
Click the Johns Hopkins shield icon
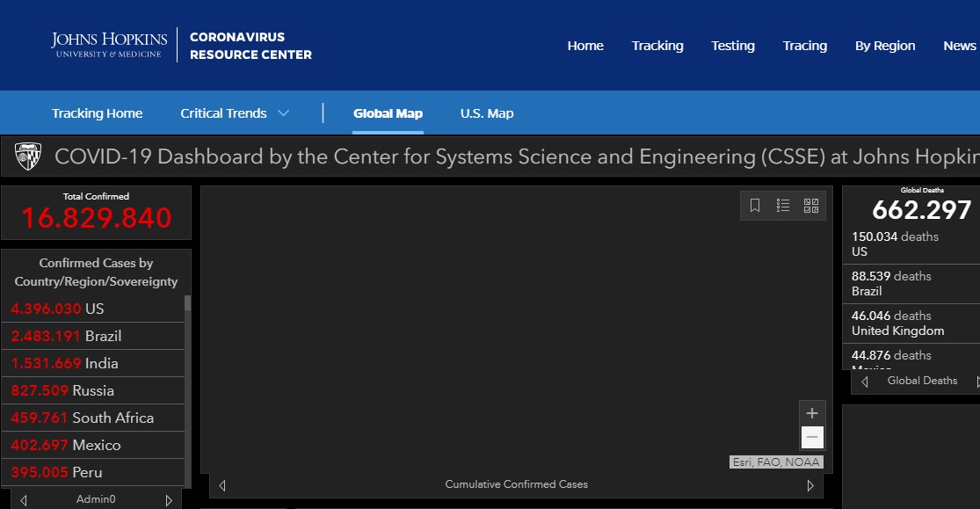click(28, 156)
